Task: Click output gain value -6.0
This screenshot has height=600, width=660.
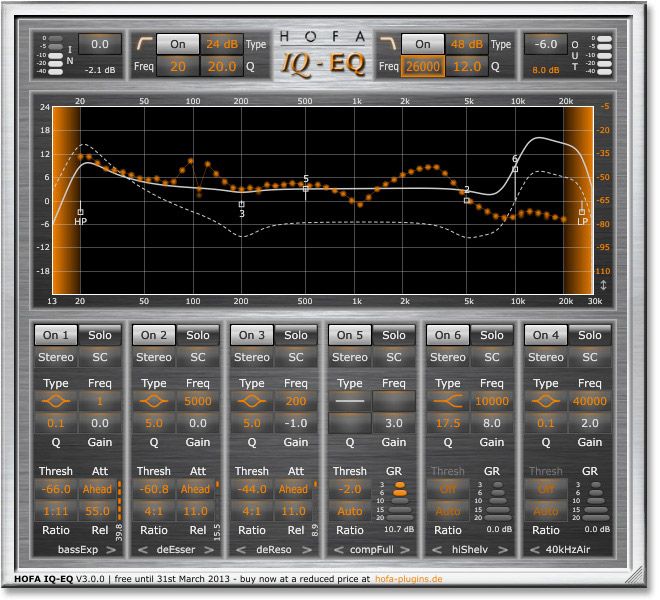Action: pos(546,44)
